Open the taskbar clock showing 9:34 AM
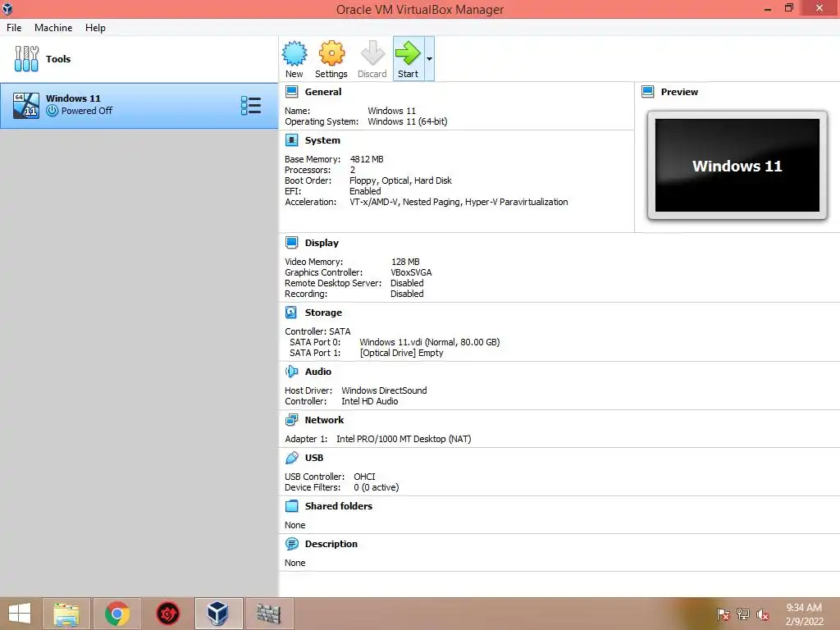 (804, 614)
